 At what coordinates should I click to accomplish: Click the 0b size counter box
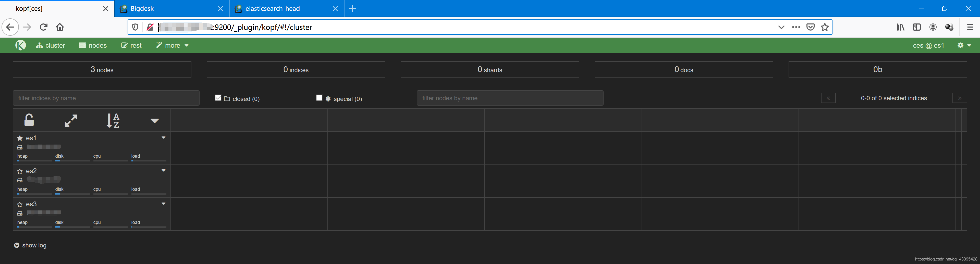coord(878,69)
